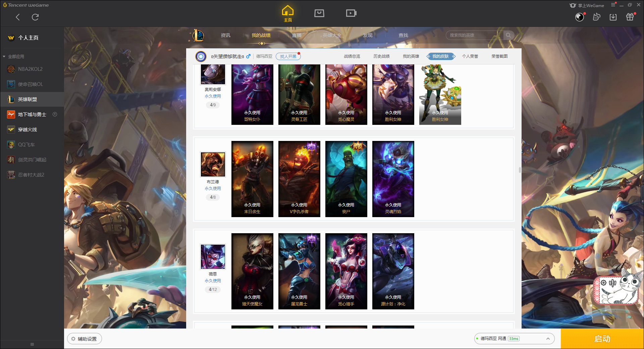Switch to 历史战绩 sub-tab
Viewport: 644px width, 349px height.
[381, 56]
